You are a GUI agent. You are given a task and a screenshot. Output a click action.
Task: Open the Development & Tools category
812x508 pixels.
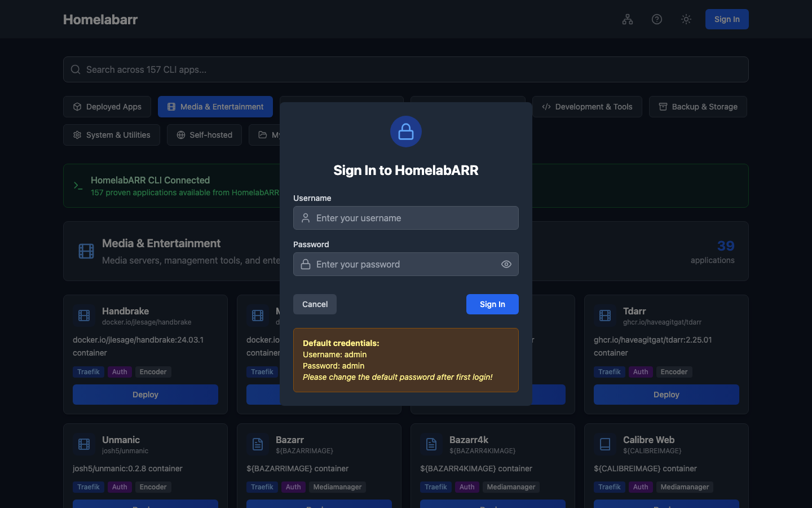[587, 106]
